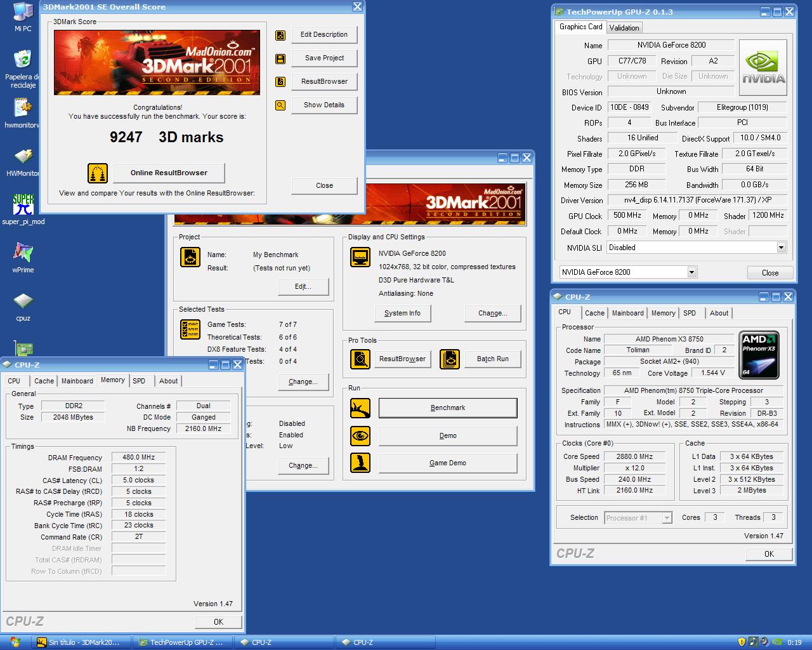Click the Batch Run icon
The image size is (812, 650).
[x=450, y=359]
